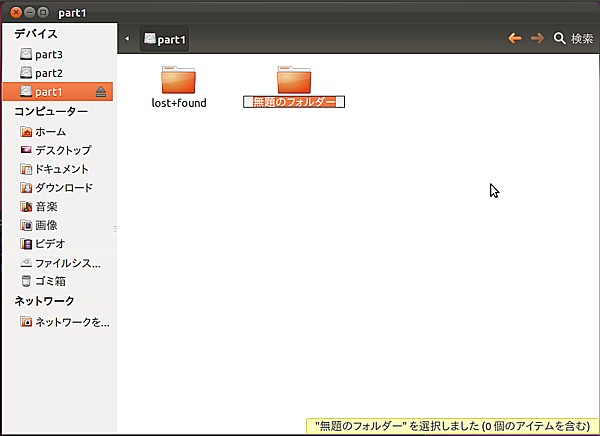600x436 pixels.
Task: Click the コンピューター section header
Action: coord(51,111)
